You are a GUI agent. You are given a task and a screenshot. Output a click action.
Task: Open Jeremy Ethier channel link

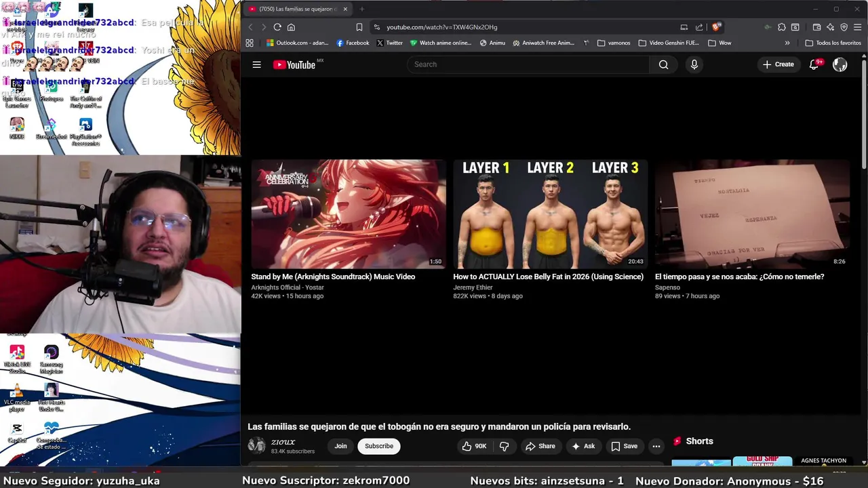[473, 287]
